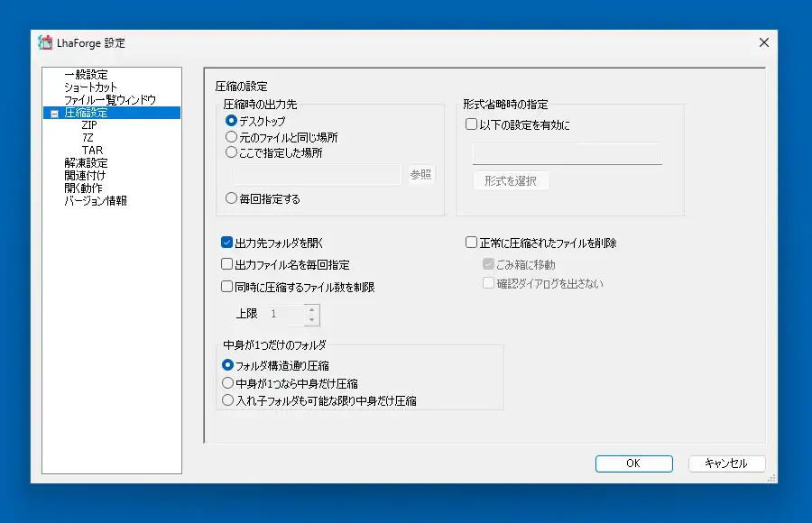Open the ZIP compression settings

89,124
